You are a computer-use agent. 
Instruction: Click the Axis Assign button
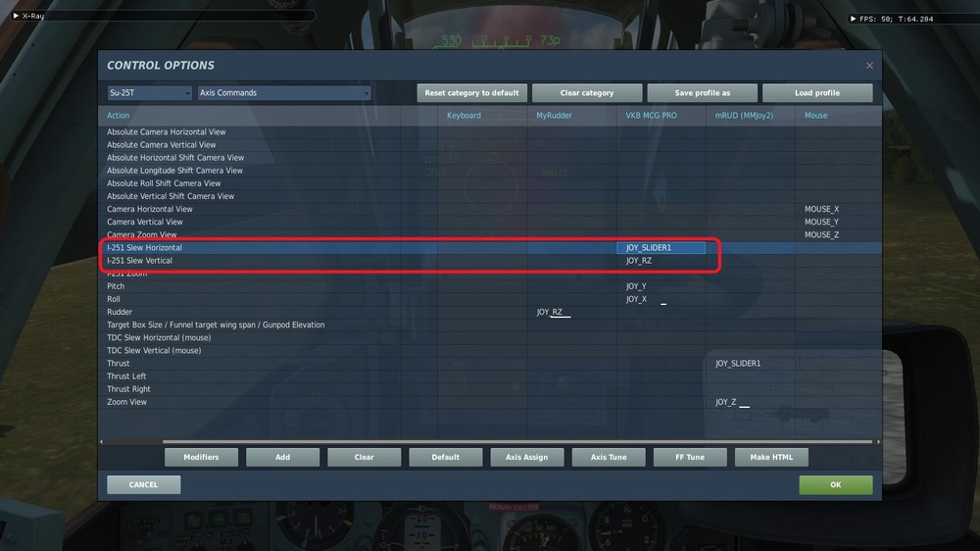[527, 457]
